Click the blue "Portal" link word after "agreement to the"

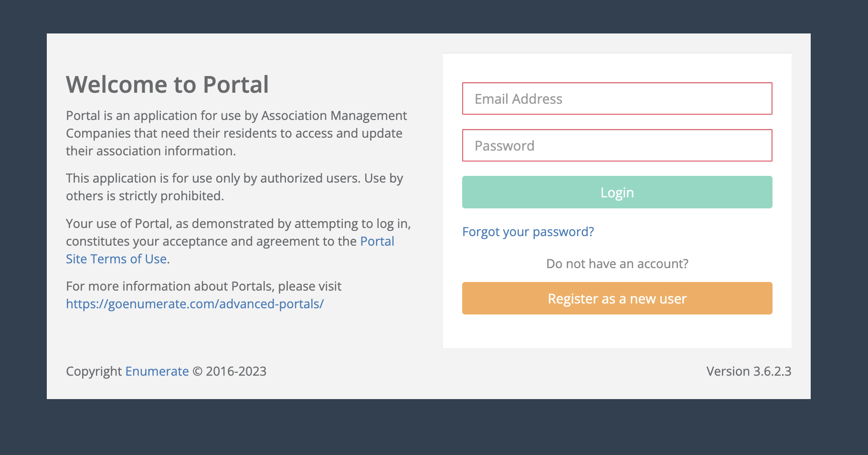click(377, 241)
